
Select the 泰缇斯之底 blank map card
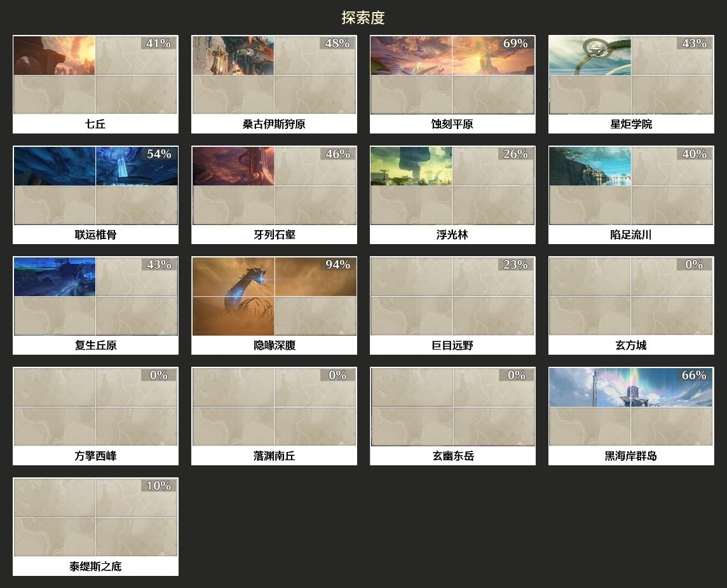tap(95, 517)
